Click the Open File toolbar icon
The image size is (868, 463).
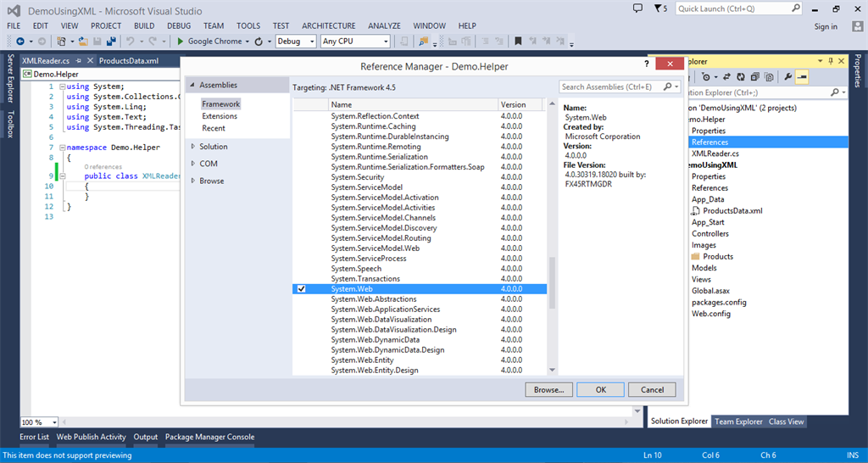tap(83, 42)
